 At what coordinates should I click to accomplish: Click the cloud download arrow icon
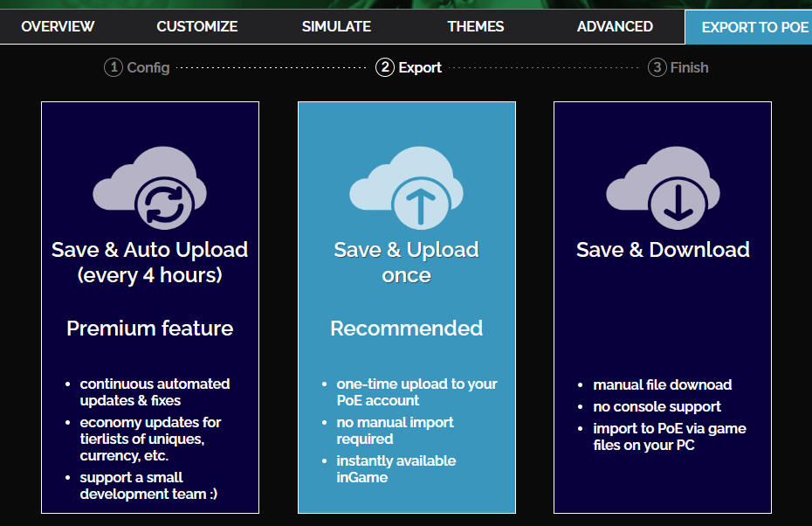tap(663, 188)
